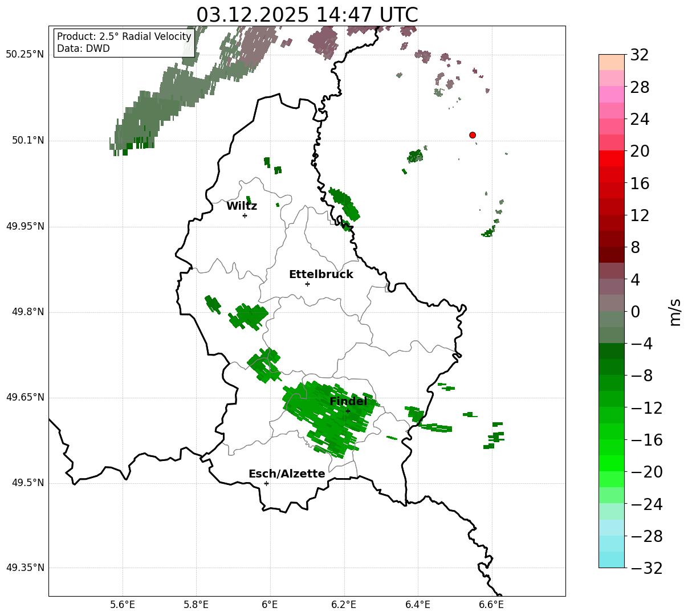Click the Findel city label
This screenshot has width=688, height=616.
[348, 402]
